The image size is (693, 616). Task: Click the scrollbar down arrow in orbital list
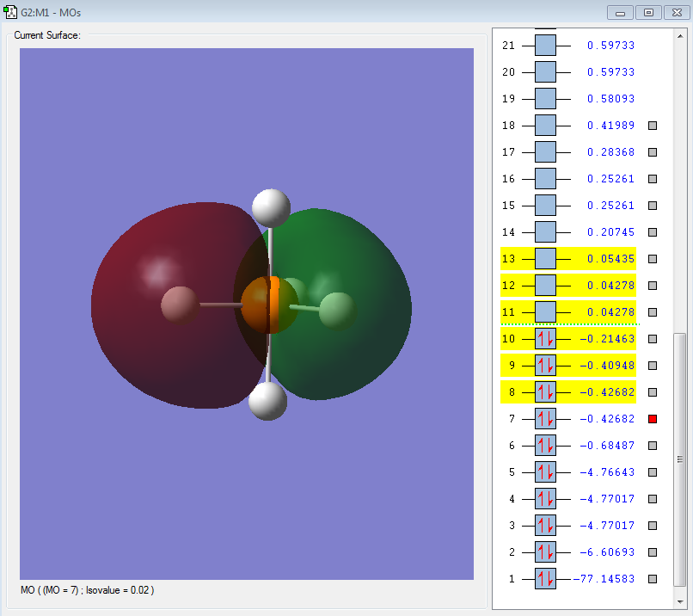680,601
